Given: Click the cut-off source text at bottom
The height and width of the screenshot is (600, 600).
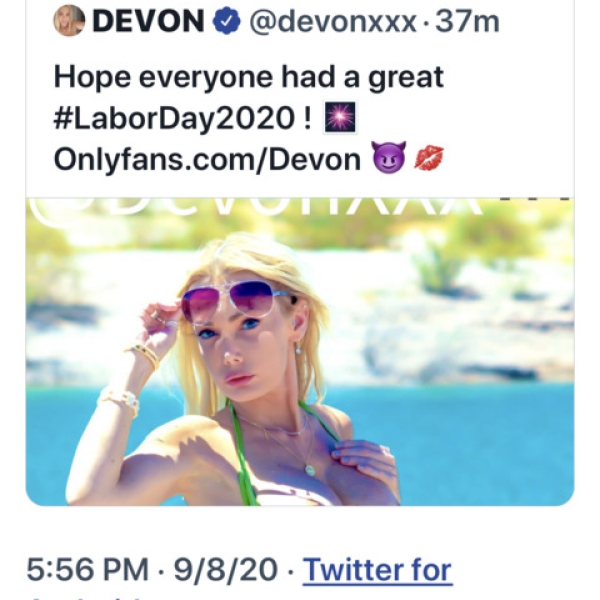Looking at the screenshot, I should 86,597.
